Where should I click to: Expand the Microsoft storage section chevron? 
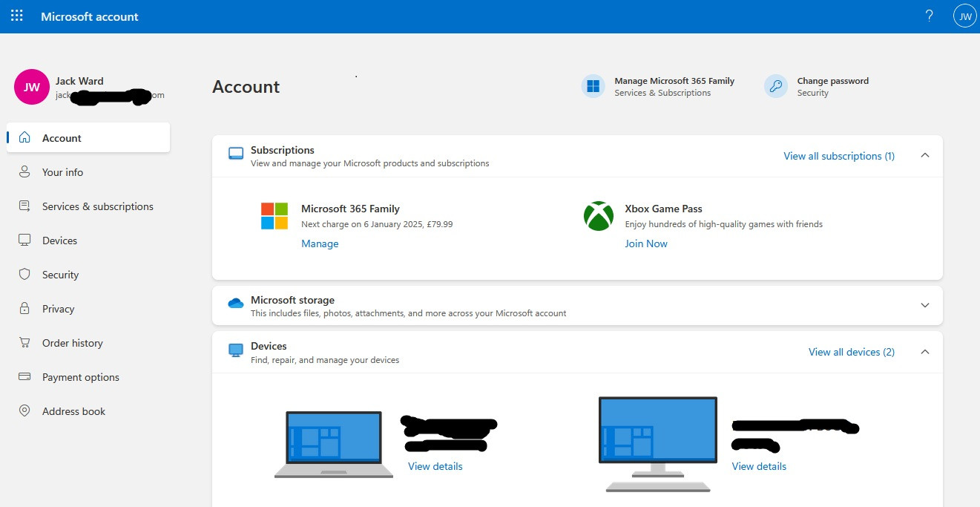(x=925, y=305)
